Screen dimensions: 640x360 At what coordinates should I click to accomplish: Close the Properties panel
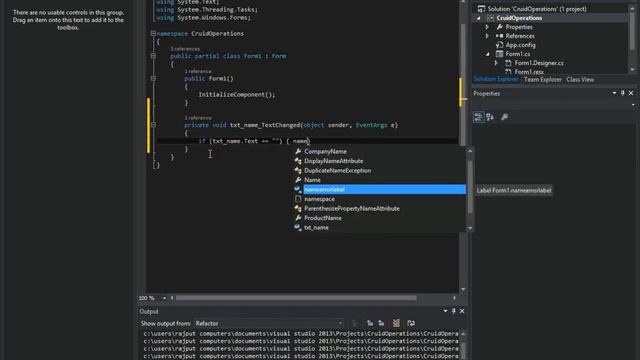(x=631, y=93)
